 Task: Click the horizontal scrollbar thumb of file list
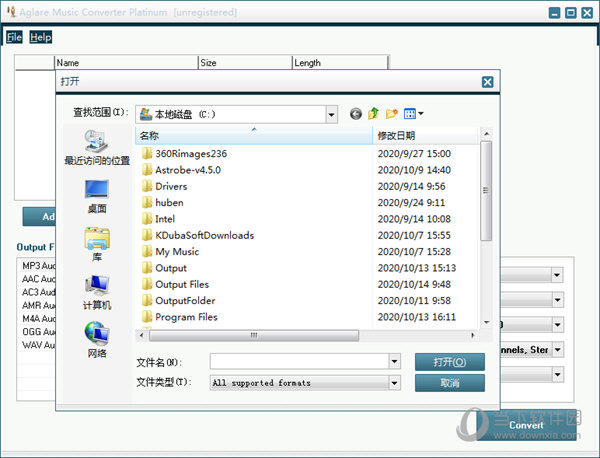coord(254,336)
